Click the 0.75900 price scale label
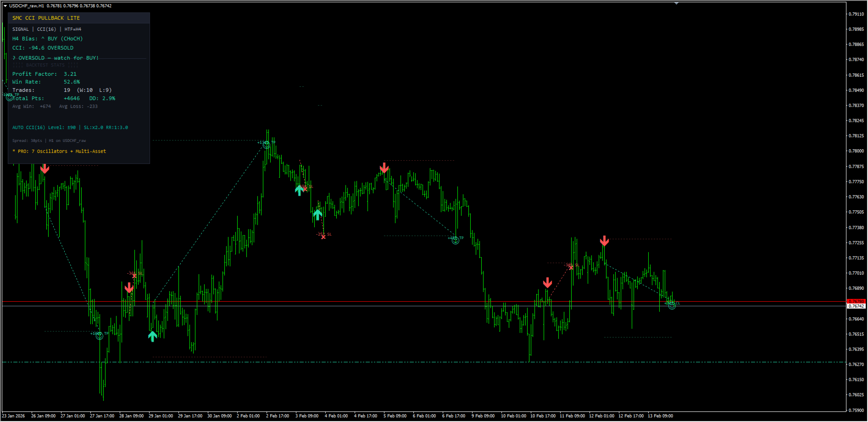 [x=856, y=411]
